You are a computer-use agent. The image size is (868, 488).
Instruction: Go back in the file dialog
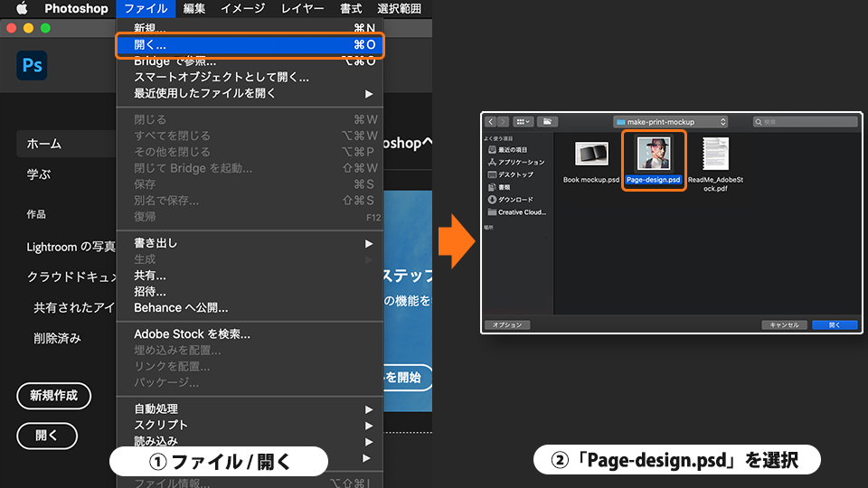pyautogui.click(x=490, y=122)
